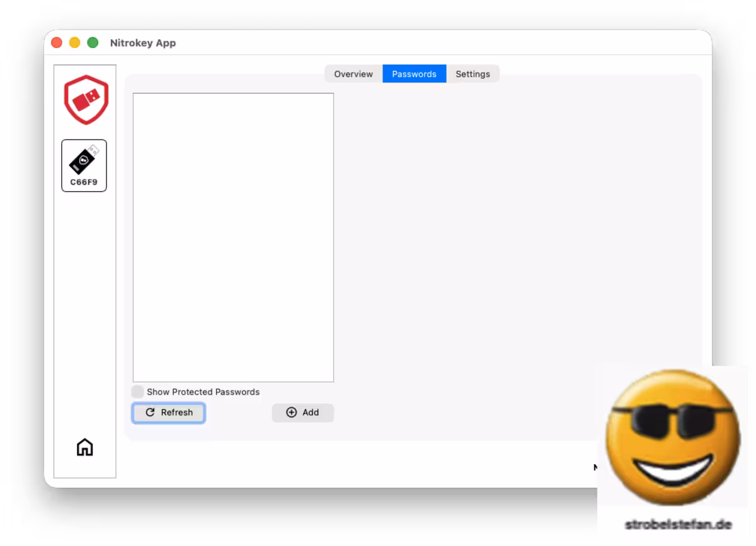Click the black USB stick graphic on device tile

[83, 160]
